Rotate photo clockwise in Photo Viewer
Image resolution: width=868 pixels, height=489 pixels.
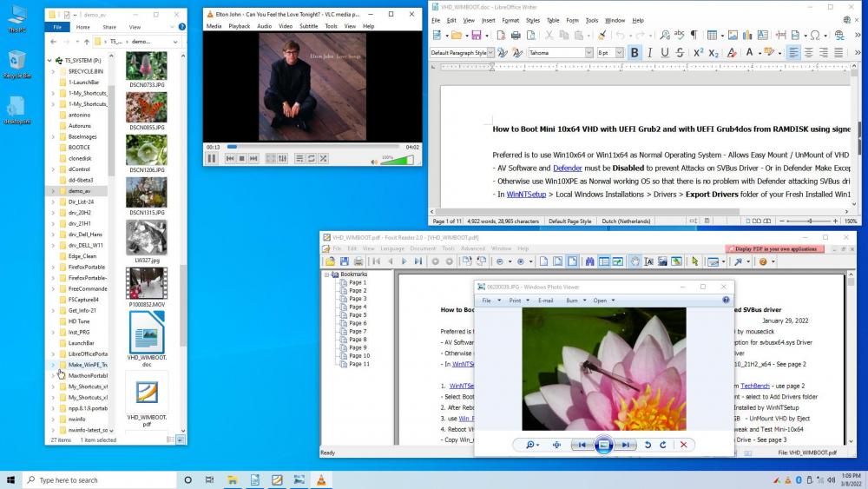(x=663, y=445)
